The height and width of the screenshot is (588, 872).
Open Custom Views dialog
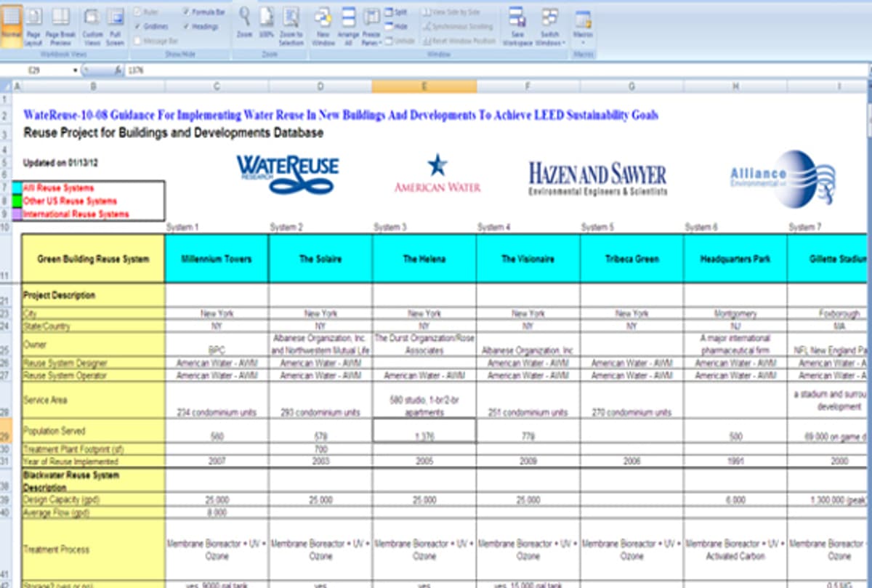coord(92,26)
